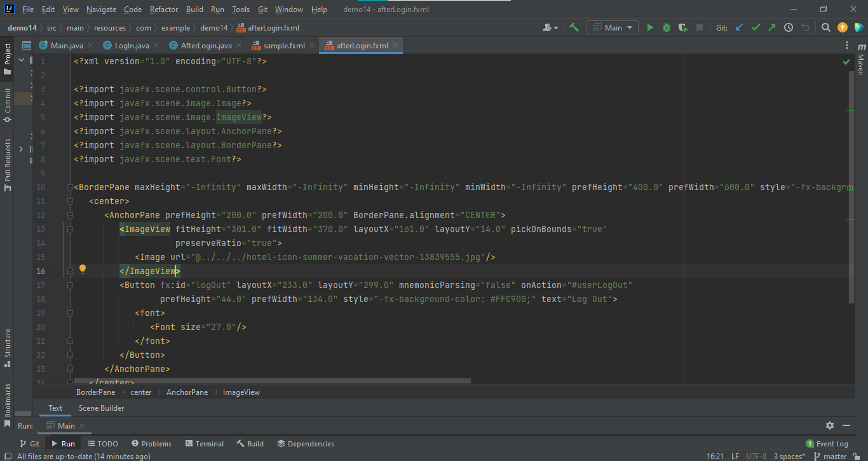Open the Terminal tool window
Viewport: 868px width, 461px height.
(x=204, y=443)
